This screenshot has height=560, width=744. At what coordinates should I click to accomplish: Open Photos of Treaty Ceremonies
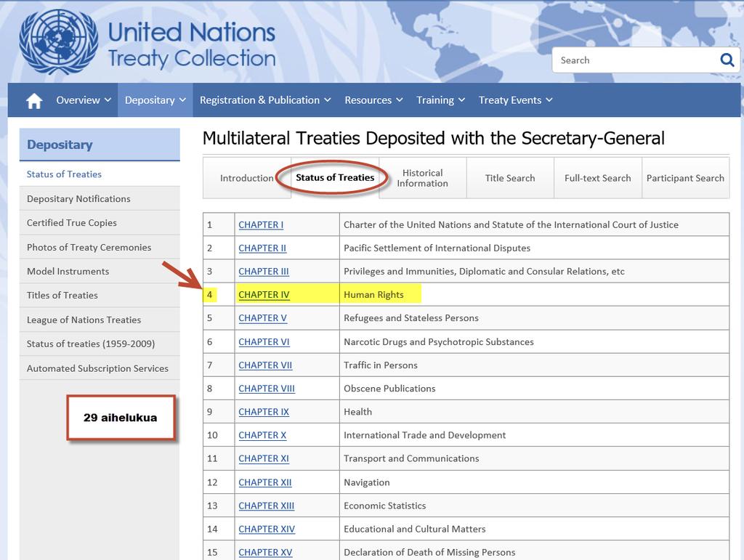click(x=100, y=247)
